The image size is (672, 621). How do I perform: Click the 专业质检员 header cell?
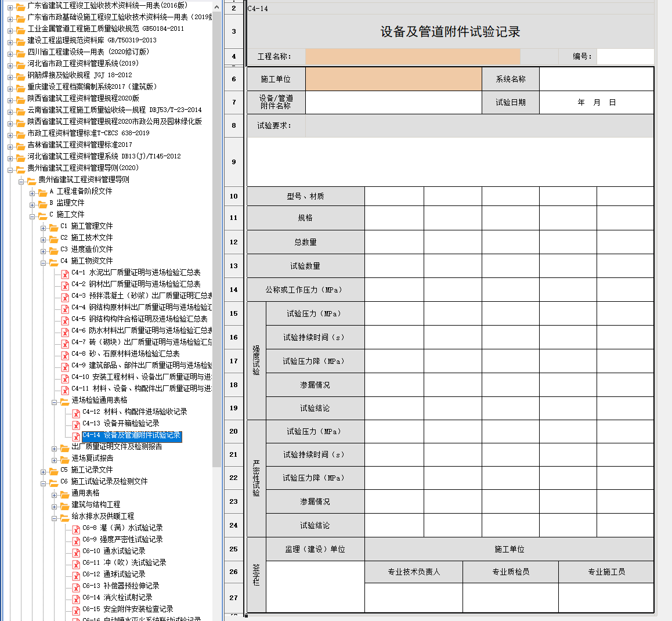[511, 572]
